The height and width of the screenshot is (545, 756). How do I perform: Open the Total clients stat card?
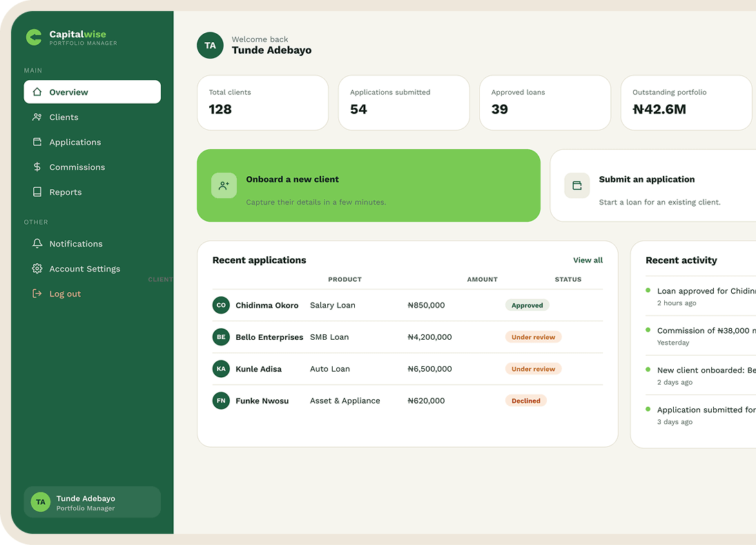[x=263, y=103]
